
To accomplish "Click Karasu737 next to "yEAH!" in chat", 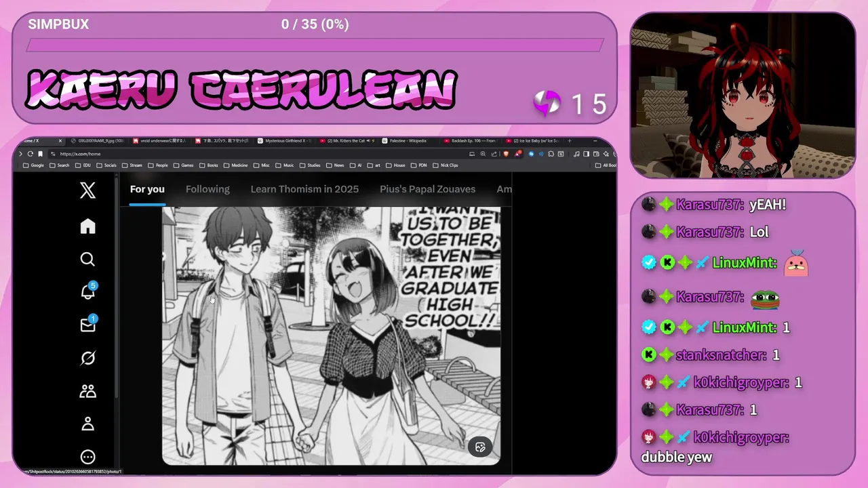I will point(710,205).
